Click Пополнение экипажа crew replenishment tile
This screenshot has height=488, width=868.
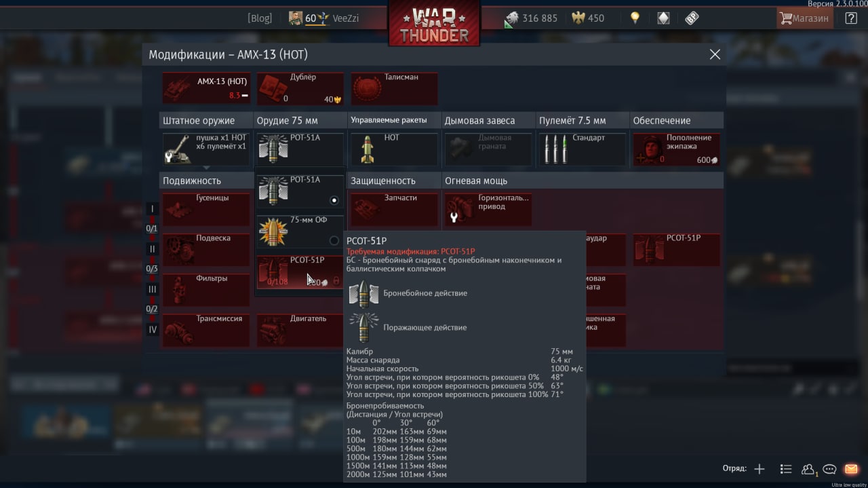(677, 149)
